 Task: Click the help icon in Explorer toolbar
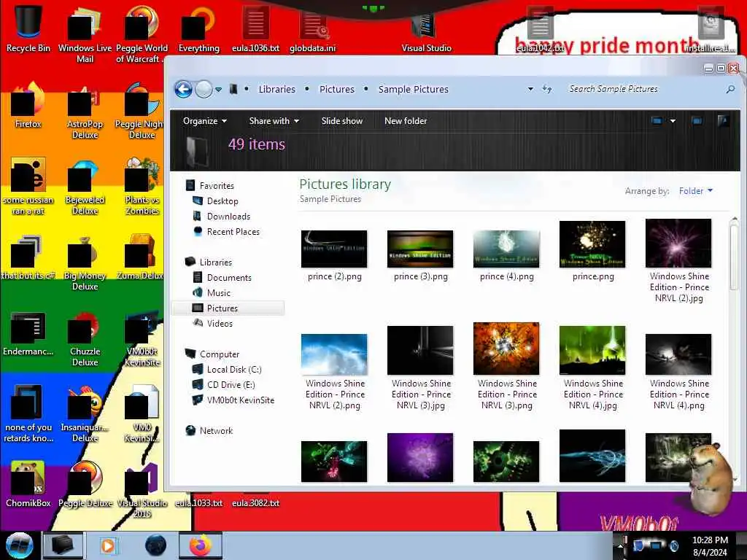(x=723, y=121)
